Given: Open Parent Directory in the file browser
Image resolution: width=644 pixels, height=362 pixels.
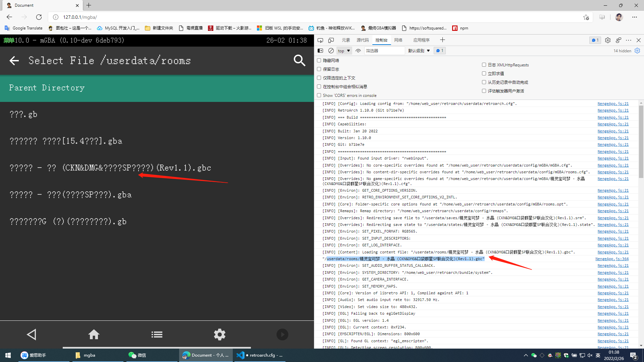Looking at the screenshot, I should pyautogui.click(x=47, y=87).
